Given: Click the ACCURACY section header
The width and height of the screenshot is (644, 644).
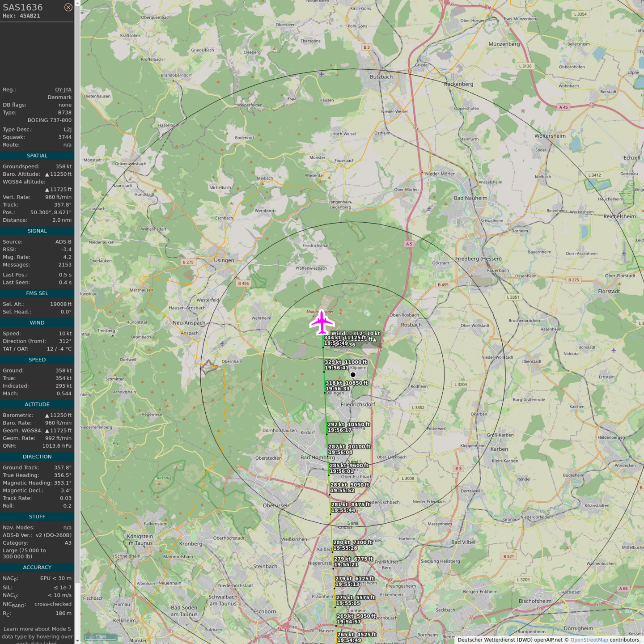Looking at the screenshot, I should pos(37,567).
